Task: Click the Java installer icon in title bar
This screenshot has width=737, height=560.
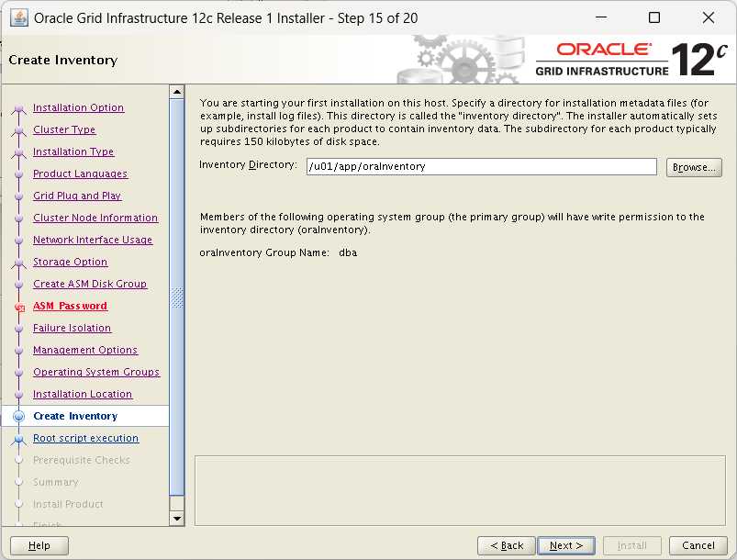Action: [18, 18]
